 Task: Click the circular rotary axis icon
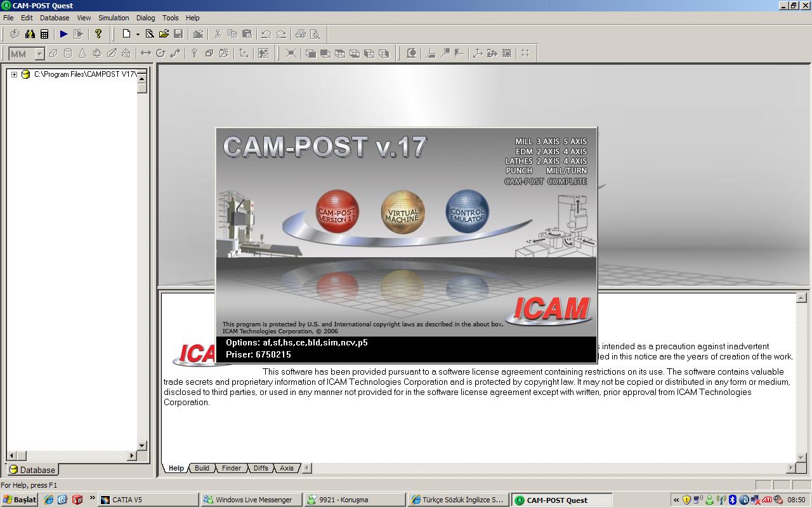[160, 53]
